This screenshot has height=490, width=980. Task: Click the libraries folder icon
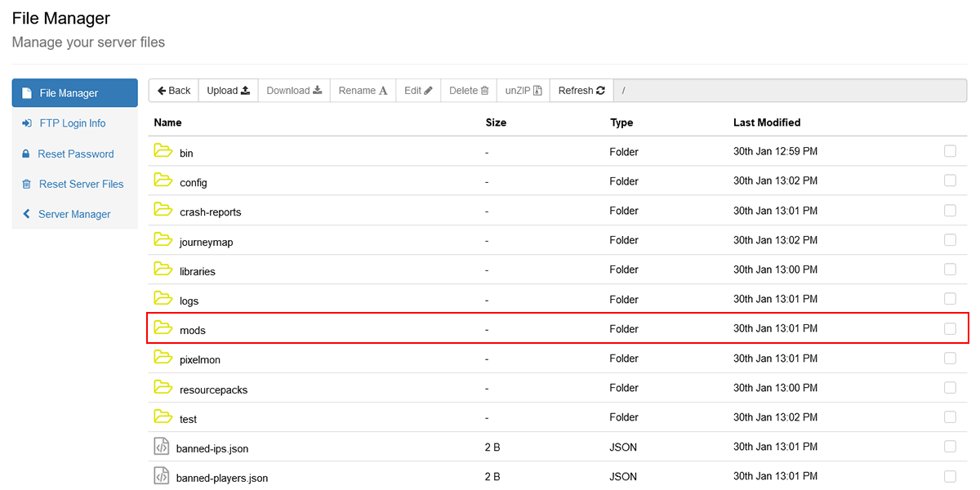point(163,269)
